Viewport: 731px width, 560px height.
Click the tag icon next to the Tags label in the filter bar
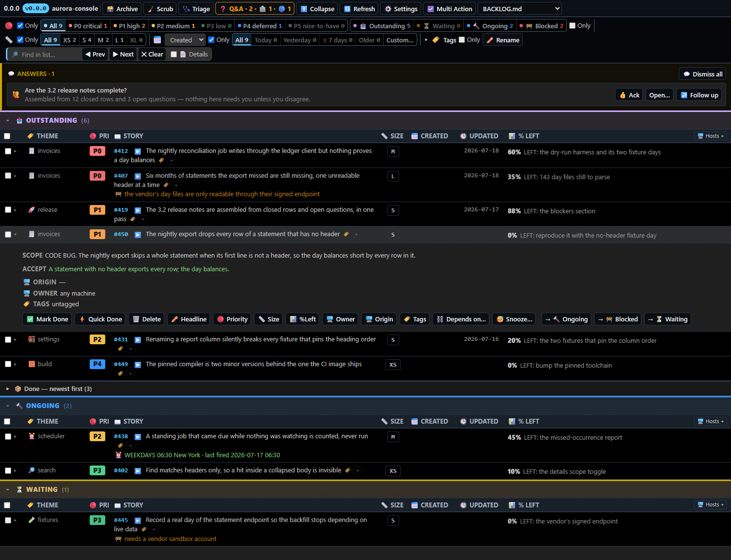[436, 40]
